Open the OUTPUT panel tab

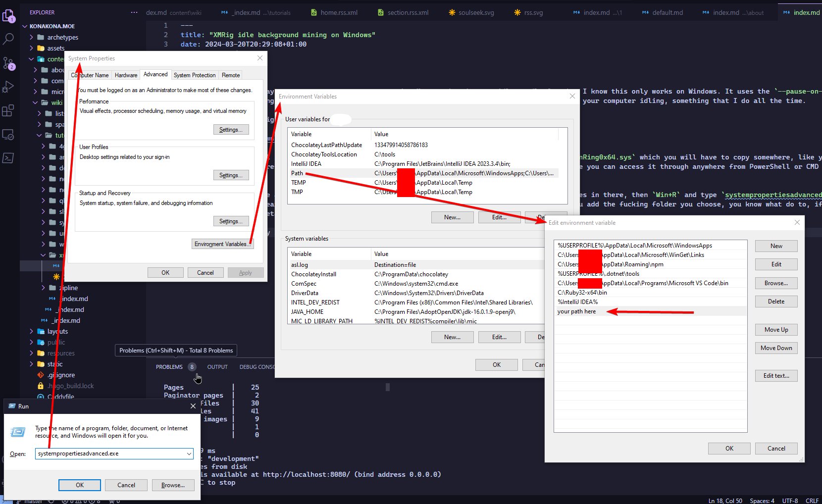[x=217, y=367]
